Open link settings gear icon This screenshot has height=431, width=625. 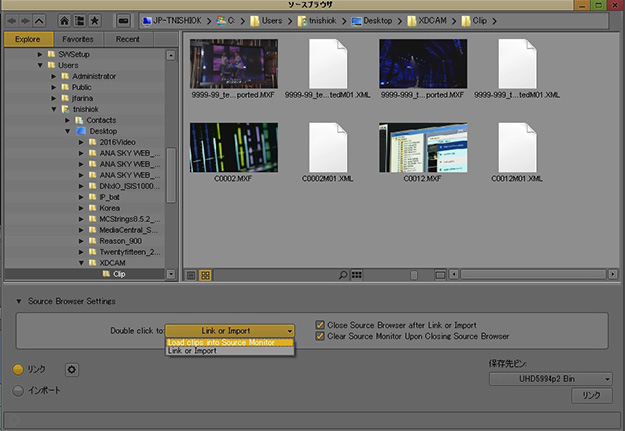pos(72,370)
